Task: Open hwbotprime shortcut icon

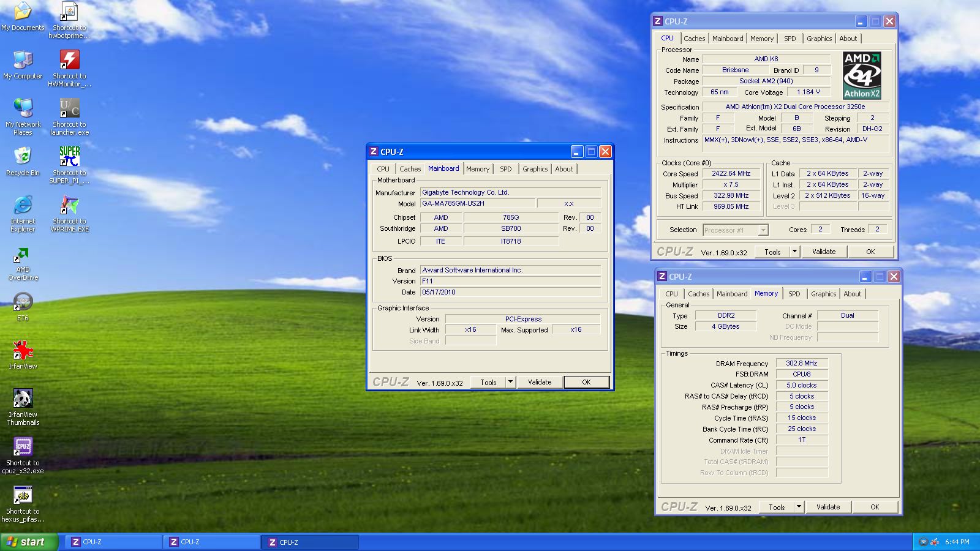Action: [69, 20]
